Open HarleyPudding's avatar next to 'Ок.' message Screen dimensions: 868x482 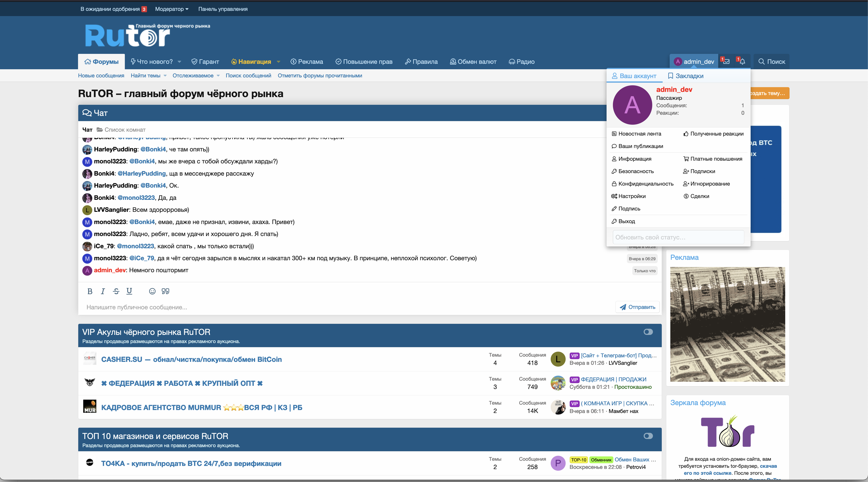point(87,186)
